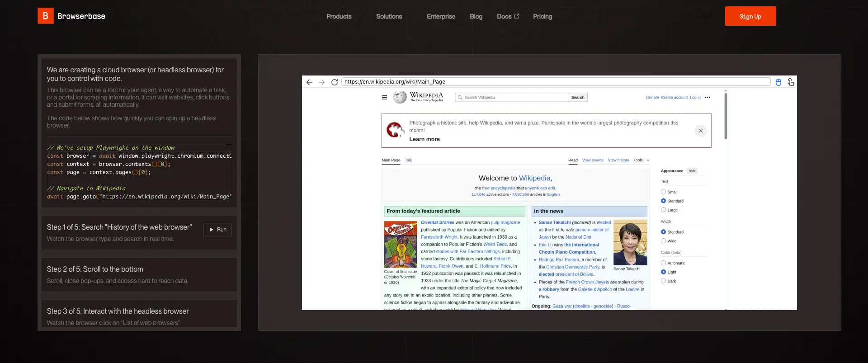This screenshot has width=868, height=363.
Task: Open the Solutions menu in navbar
Action: [x=389, y=17]
